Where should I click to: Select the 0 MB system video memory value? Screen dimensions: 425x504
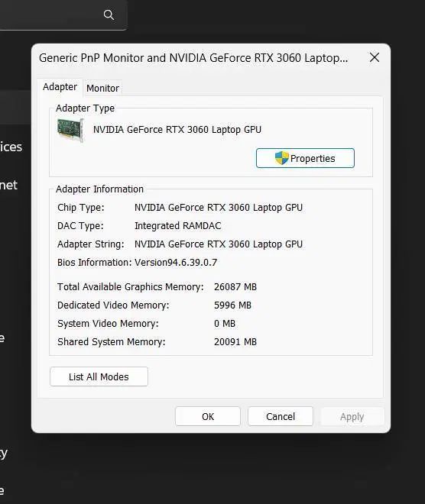225,323
